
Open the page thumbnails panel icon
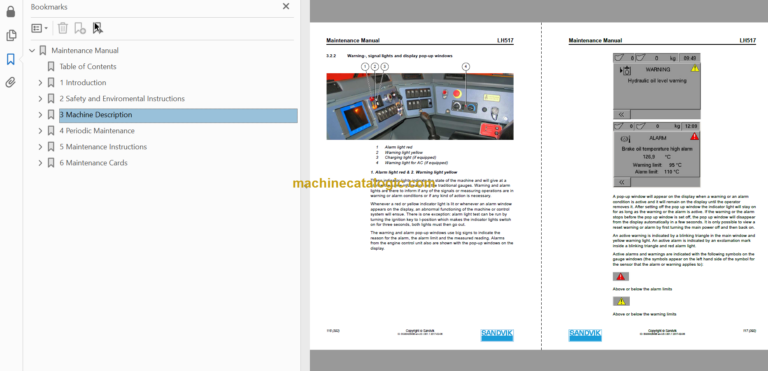[10, 35]
